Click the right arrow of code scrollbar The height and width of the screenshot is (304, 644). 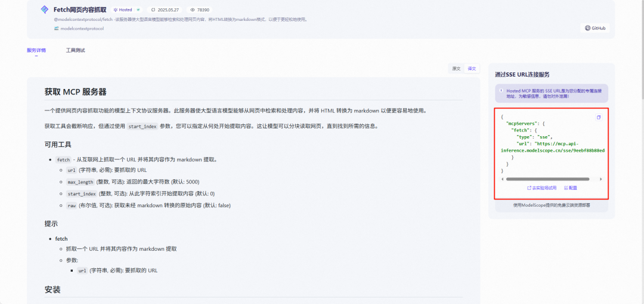pyautogui.click(x=601, y=179)
